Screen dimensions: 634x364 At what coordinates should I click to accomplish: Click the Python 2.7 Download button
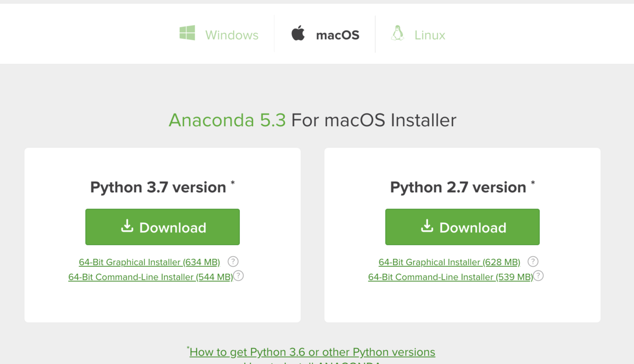click(x=462, y=227)
